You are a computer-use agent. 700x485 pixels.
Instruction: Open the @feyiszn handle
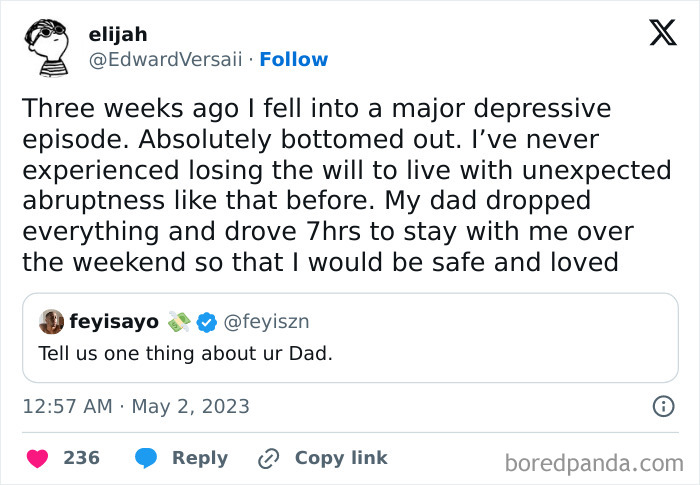point(265,321)
